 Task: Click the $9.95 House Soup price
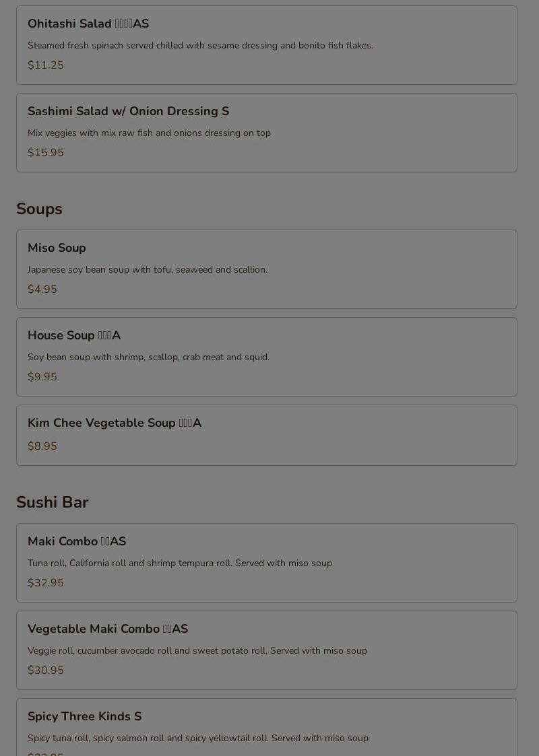click(x=42, y=377)
